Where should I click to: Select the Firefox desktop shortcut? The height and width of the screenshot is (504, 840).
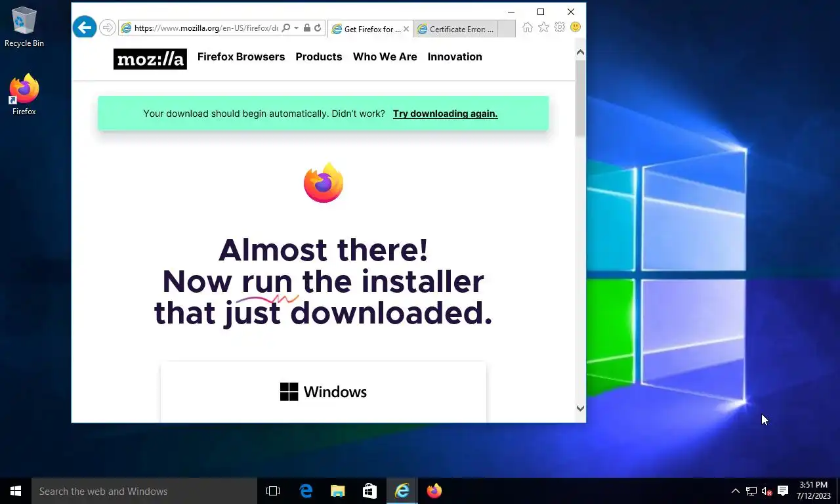pos(24,95)
